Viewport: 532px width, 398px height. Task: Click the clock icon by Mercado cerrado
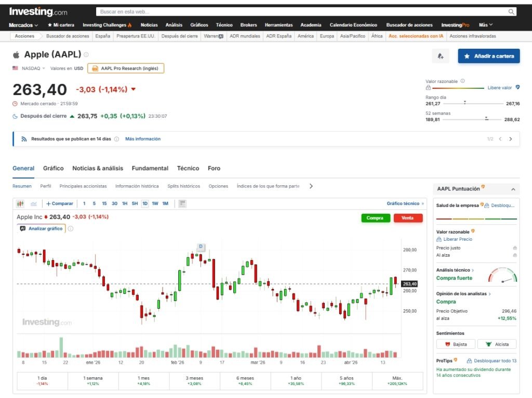(x=15, y=104)
